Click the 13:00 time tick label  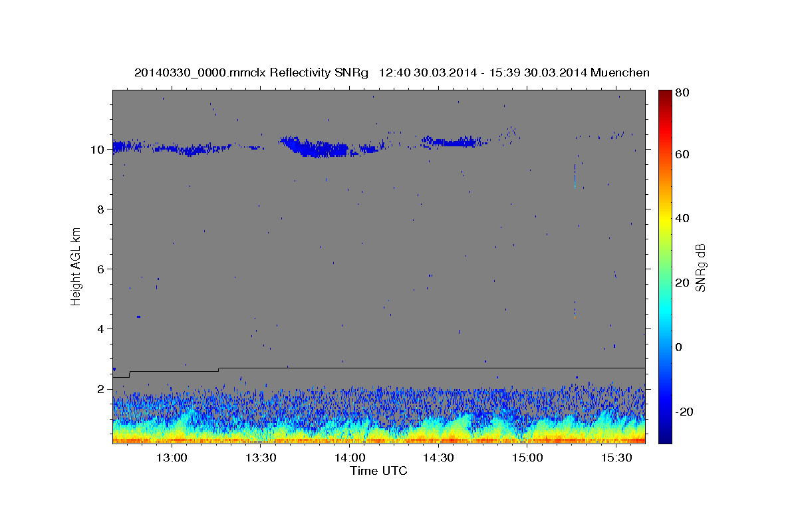coord(172,458)
